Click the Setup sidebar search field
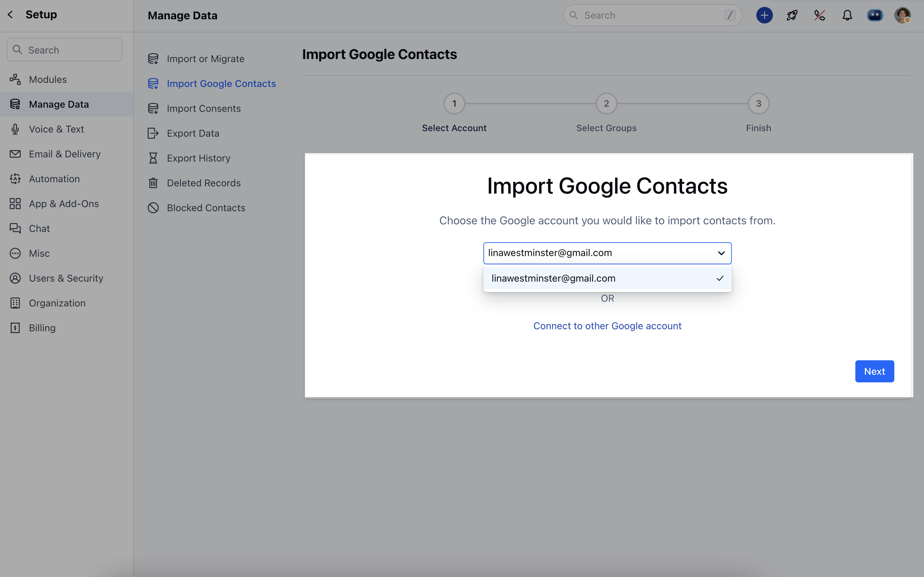Image resolution: width=924 pixels, height=577 pixels. (65, 50)
